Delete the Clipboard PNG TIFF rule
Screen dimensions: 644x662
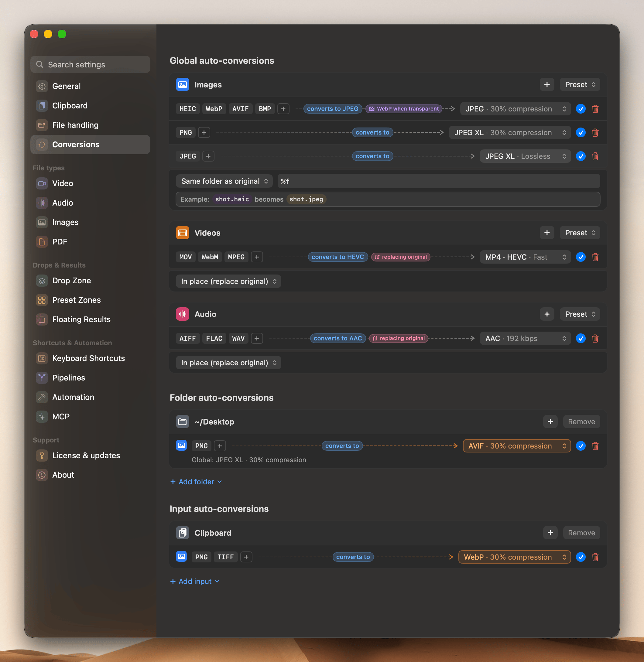[595, 557]
